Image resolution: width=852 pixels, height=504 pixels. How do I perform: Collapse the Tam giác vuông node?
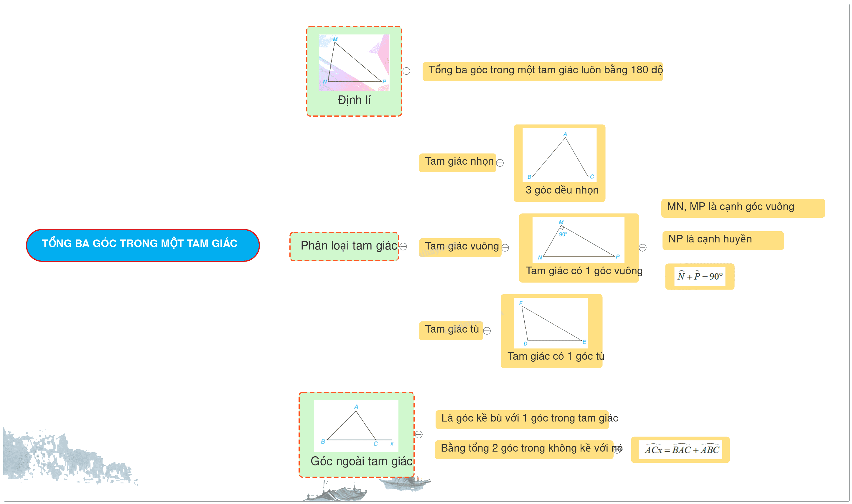pos(505,248)
